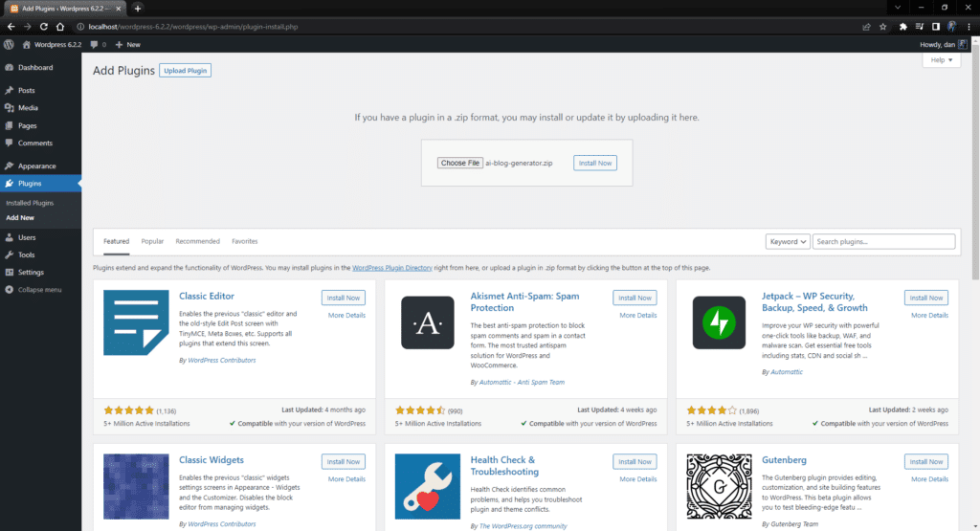Click the Akismet Anti-Spam plugin icon
This screenshot has height=531, width=980.
pos(428,322)
